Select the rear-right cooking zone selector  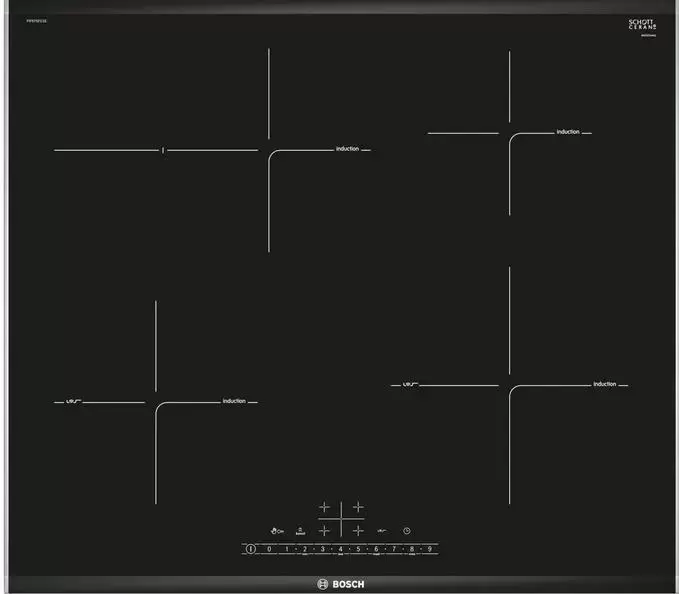[357, 508]
